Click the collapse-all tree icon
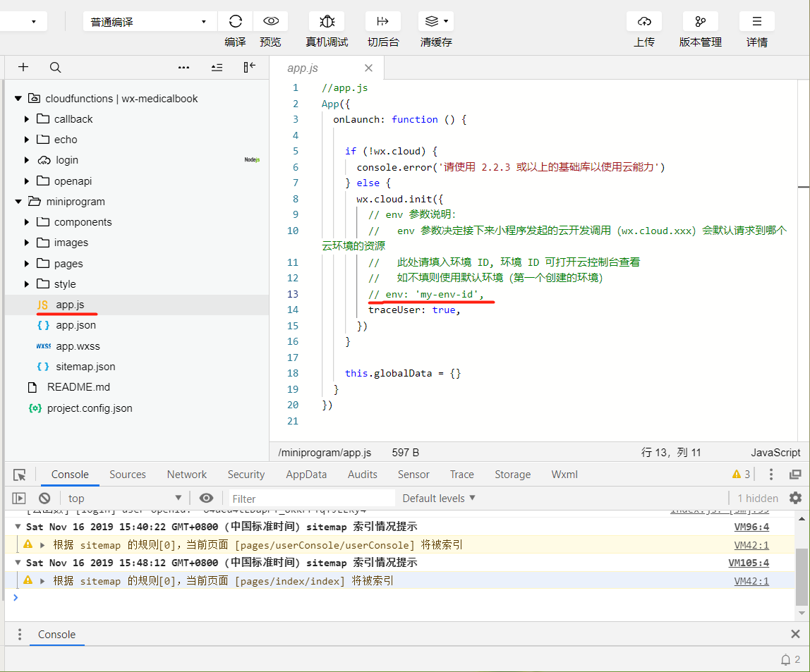 (x=217, y=67)
